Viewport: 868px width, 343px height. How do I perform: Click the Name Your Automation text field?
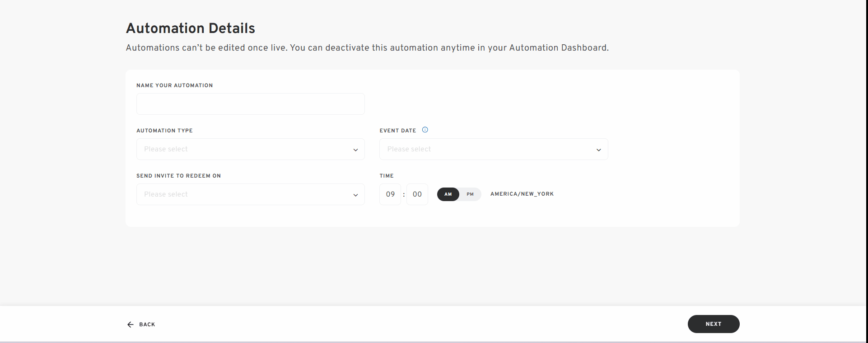point(250,104)
